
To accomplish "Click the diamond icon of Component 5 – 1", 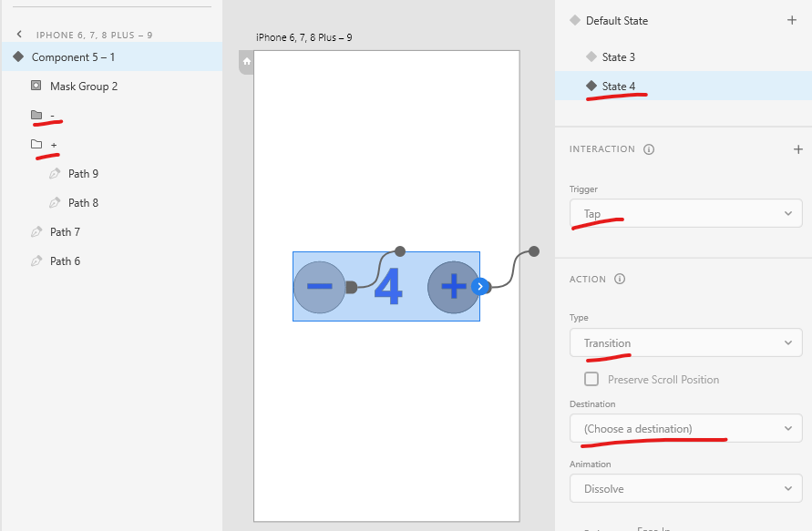I will click(x=18, y=56).
